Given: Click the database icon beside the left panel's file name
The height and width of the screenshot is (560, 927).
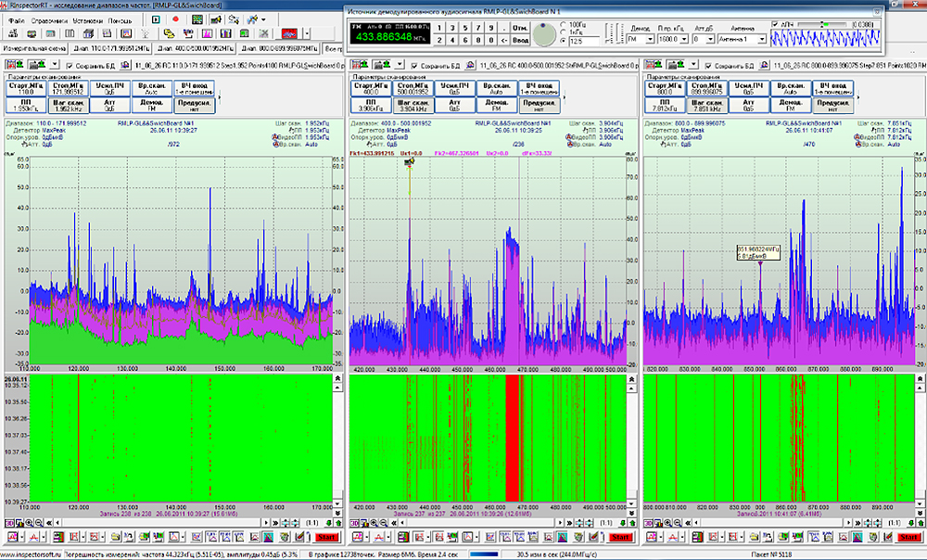Looking at the screenshot, I should click(x=126, y=66).
